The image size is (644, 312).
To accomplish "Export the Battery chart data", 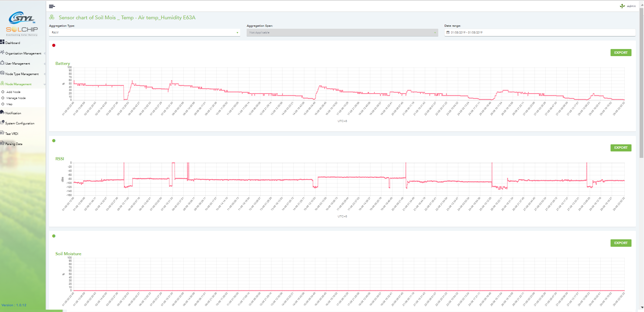I will point(621,53).
